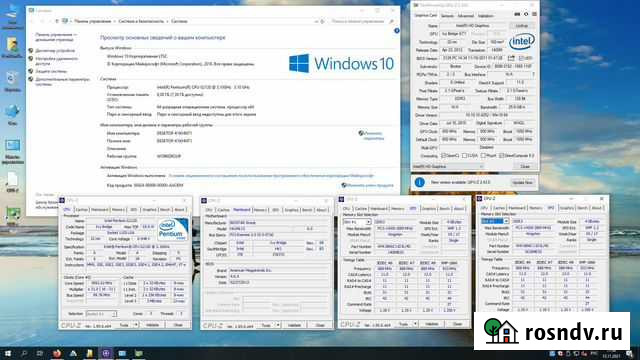Open the slot dropdown in the left SPD window
This screenshot has height=360, width=640.
point(357,222)
